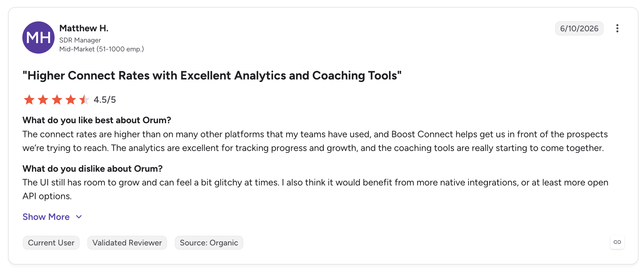Click the chevron beside Show More

point(79,217)
